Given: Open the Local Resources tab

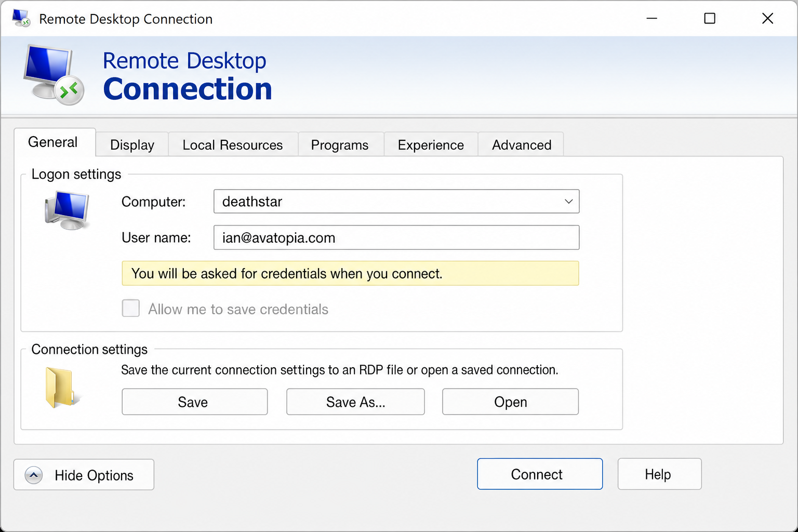Looking at the screenshot, I should (x=233, y=145).
